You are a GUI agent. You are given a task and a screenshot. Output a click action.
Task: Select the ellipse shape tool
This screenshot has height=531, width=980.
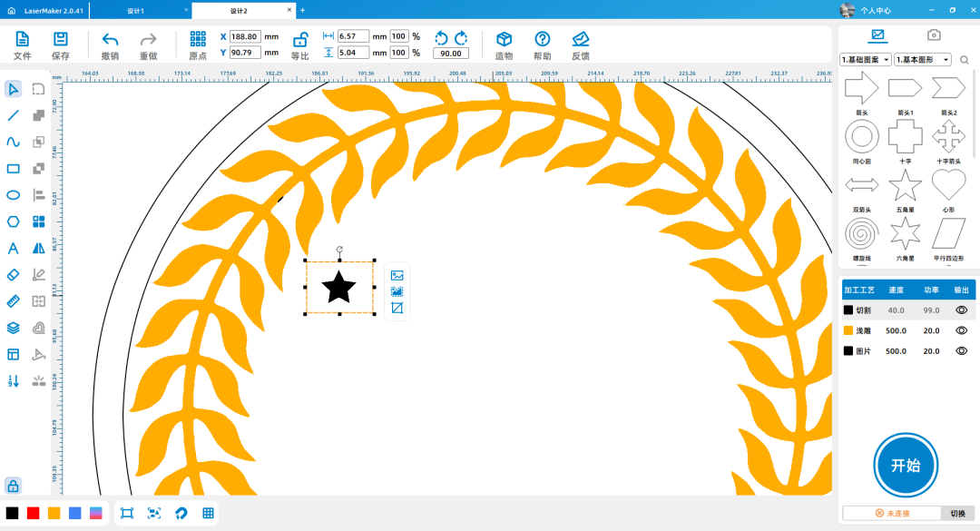click(x=14, y=194)
